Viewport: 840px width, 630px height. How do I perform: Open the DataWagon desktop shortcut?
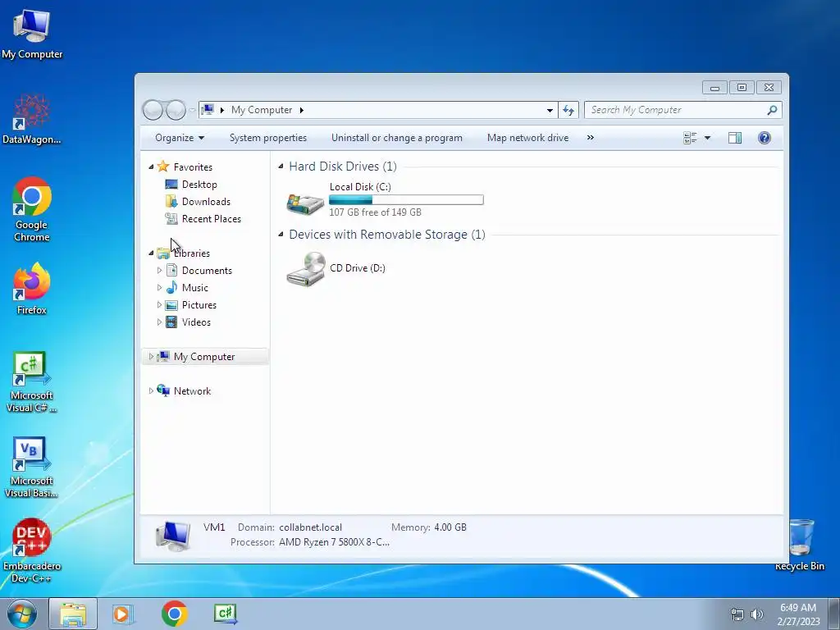[x=32, y=119]
